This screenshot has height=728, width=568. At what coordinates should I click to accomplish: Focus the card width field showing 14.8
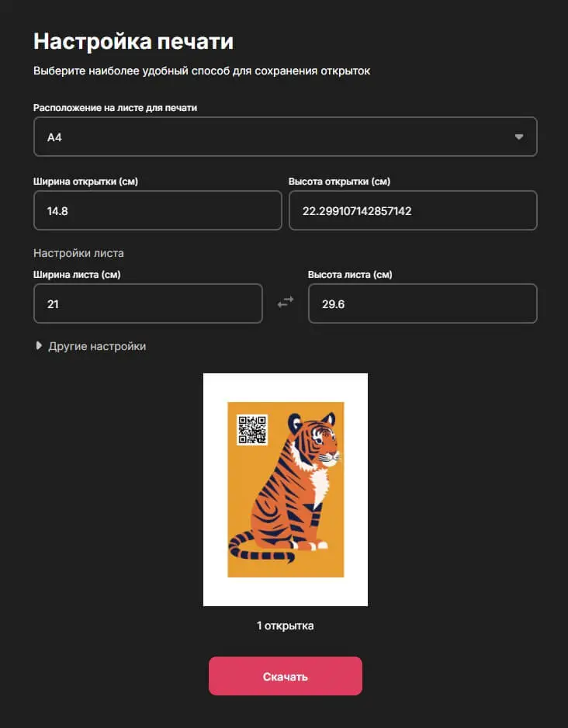point(158,210)
